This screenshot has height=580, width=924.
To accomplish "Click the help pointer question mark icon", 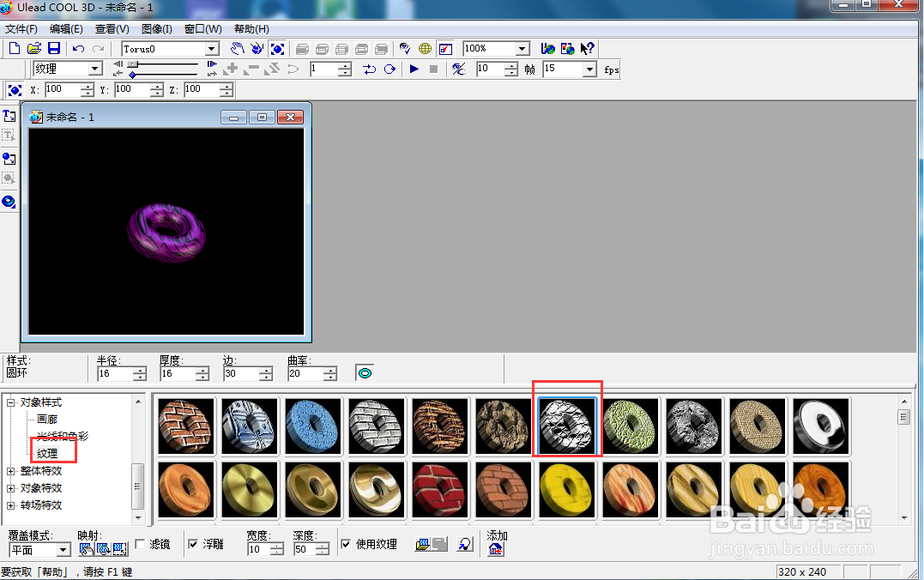I will coord(588,49).
